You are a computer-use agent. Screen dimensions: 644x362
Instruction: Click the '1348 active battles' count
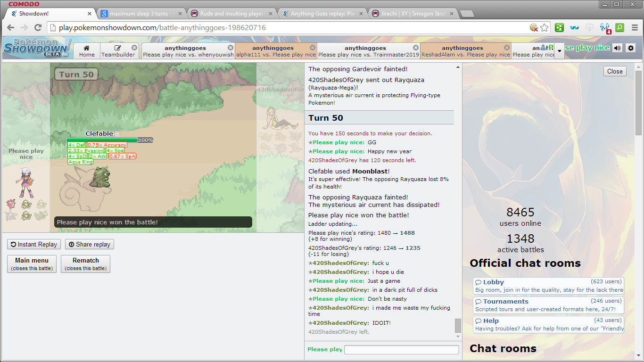point(520,243)
